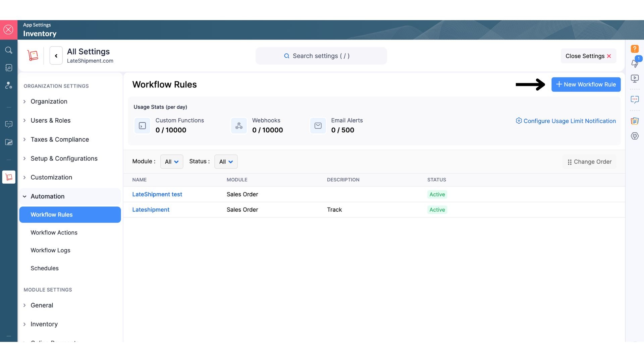Click Configure Usage Limit Notification link
Viewport: 644px width, 362px height.
click(x=569, y=121)
